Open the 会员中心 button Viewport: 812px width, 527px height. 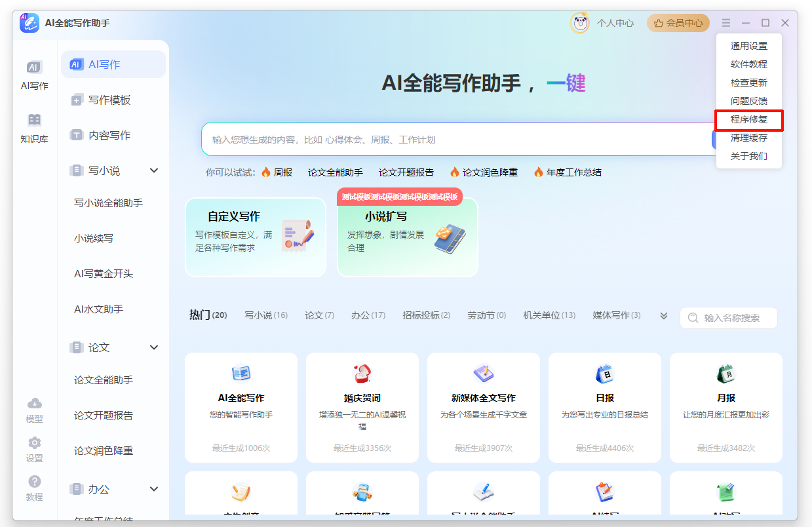coord(678,22)
